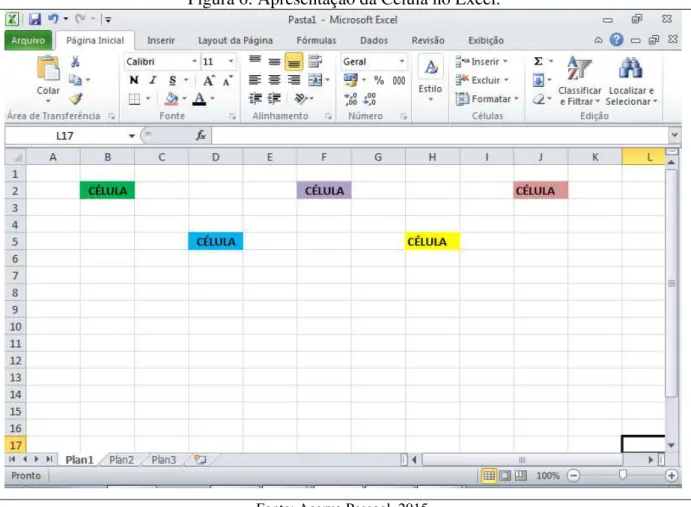Undo last action in quick access toolbar
This screenshot has height=507, width=691.
tap(54, 19)
